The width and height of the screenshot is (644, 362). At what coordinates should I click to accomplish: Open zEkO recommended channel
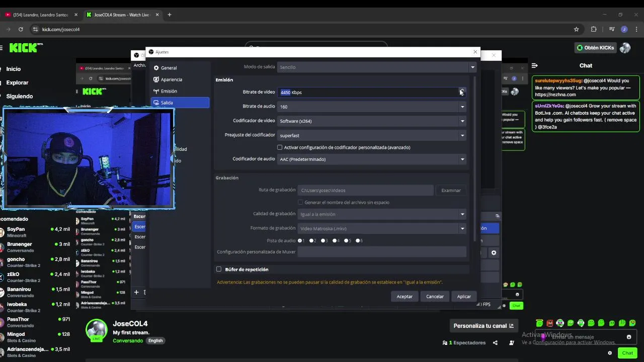(x=35, y=278)
